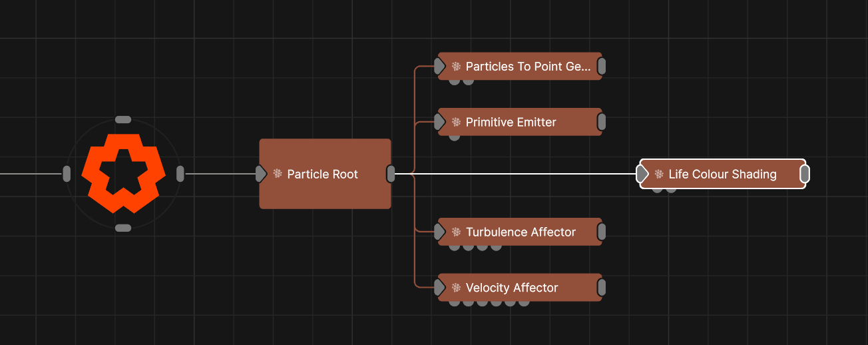Click the Velocity Affector node icon
The image size is (868, 345).
click(456, 288)
